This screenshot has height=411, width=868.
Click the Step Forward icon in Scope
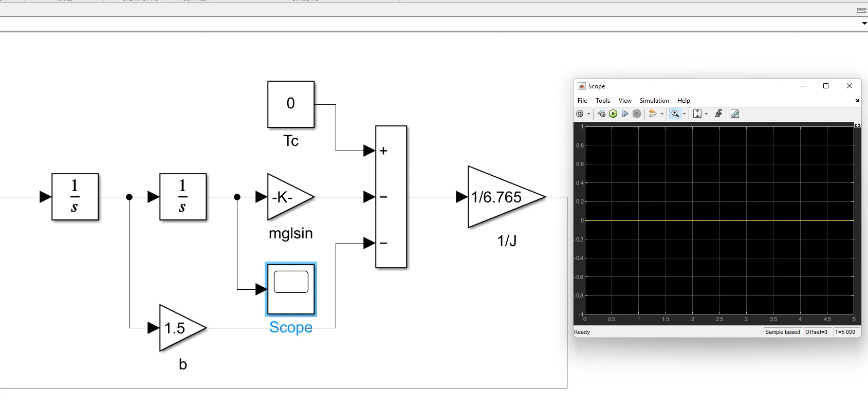tap(625, 114)
